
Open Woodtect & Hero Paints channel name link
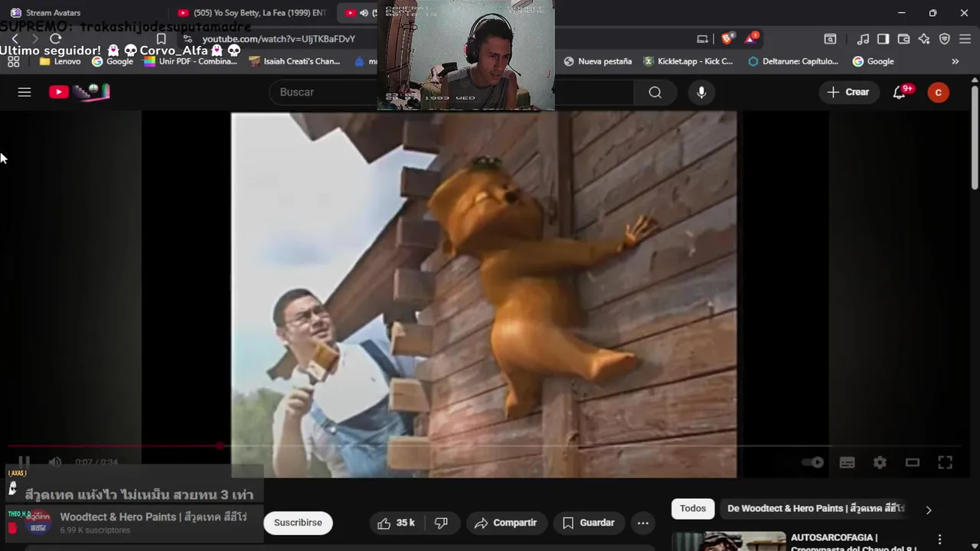tap(153, 517)
